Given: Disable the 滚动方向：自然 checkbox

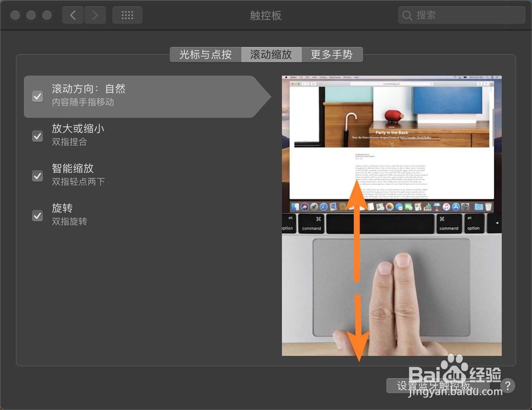Looking at the screenshot, I should 37,96.
